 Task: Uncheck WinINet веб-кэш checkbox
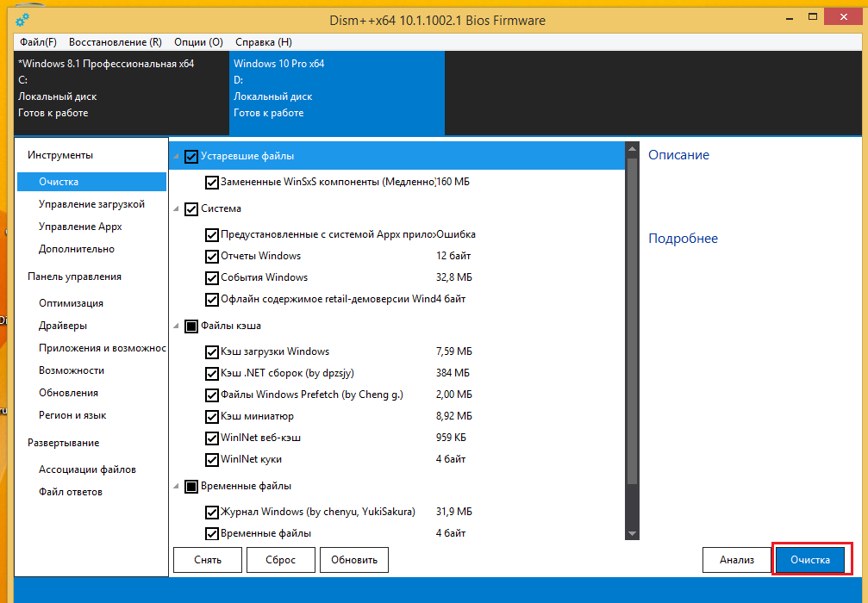tap(211, 438)
